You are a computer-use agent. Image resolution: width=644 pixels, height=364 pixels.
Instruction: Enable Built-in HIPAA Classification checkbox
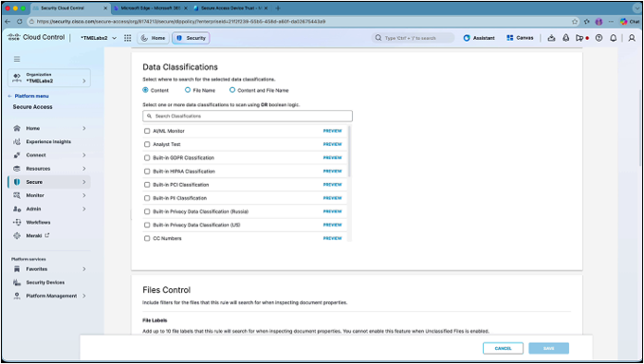coord(147,172)
